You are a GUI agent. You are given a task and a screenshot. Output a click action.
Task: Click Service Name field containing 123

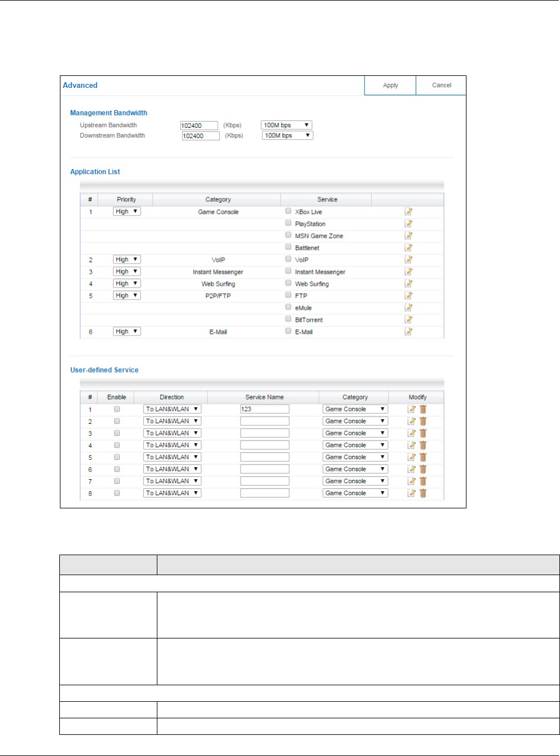click(x=265, y=409)
